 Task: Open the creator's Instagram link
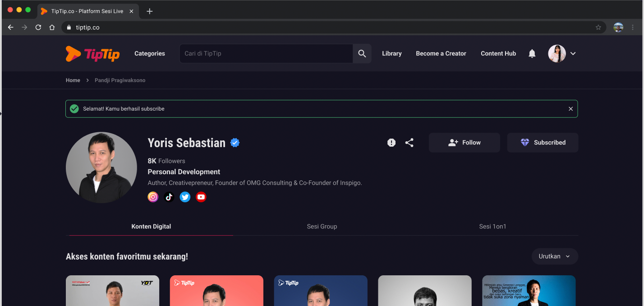(x=153, y=197)
